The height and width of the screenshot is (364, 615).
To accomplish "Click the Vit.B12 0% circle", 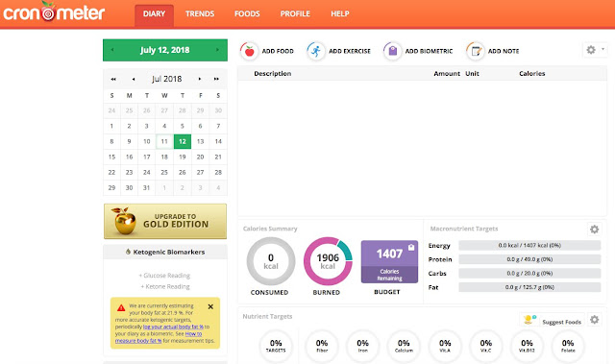I will [527, 346].
